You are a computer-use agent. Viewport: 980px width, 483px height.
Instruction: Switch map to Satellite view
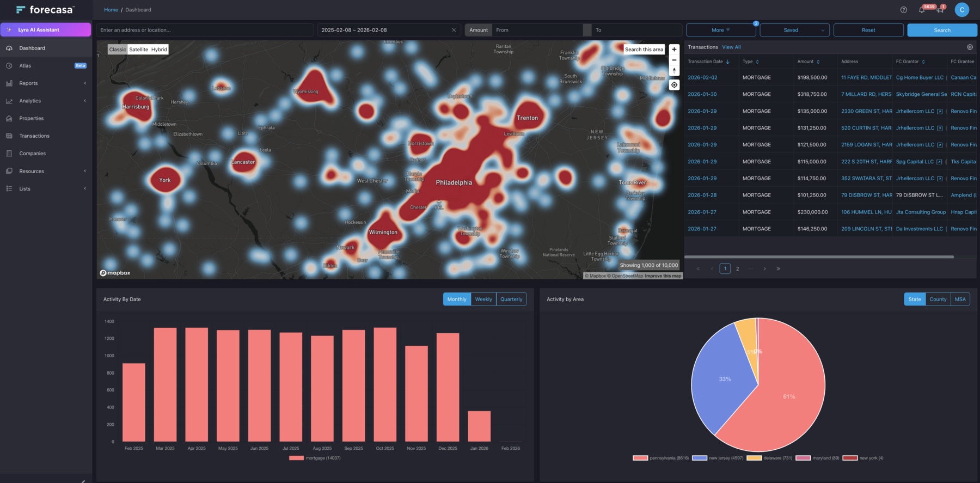(138, 50)
